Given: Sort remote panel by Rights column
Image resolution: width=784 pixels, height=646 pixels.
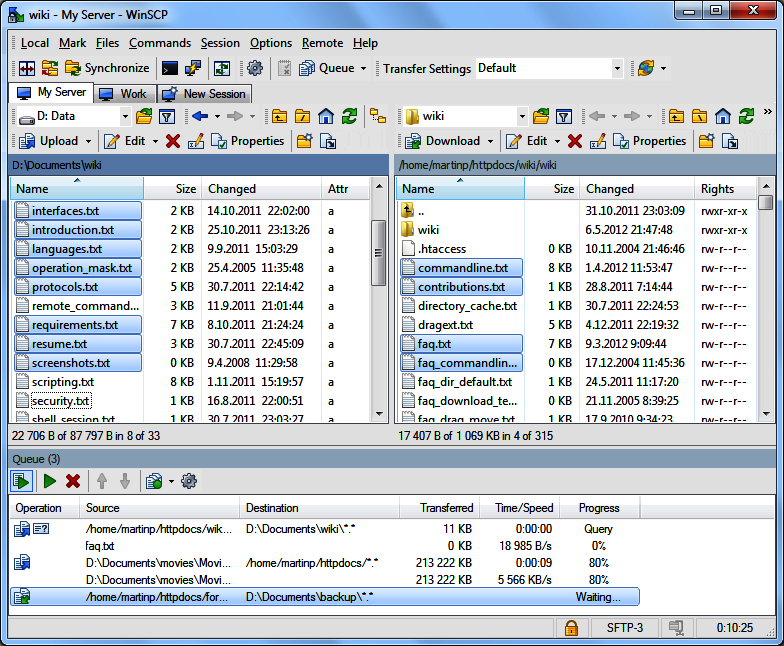Looking at the screenshot, I should (x=725, y=189).
